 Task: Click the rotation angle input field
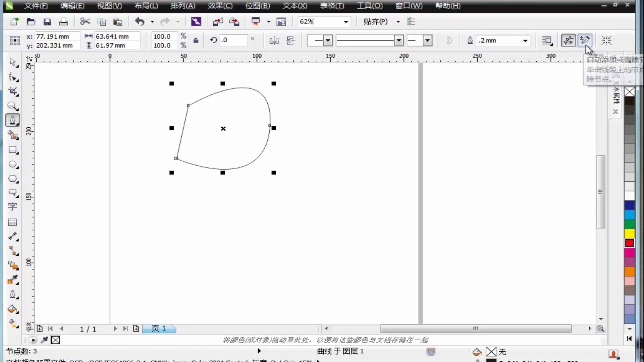[233, 40]
